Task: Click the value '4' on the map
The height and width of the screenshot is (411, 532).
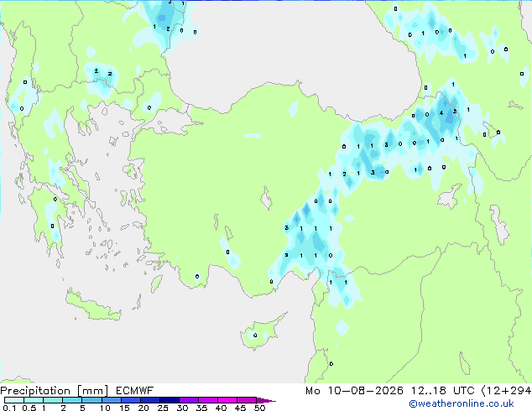Action: coord(441,112)
